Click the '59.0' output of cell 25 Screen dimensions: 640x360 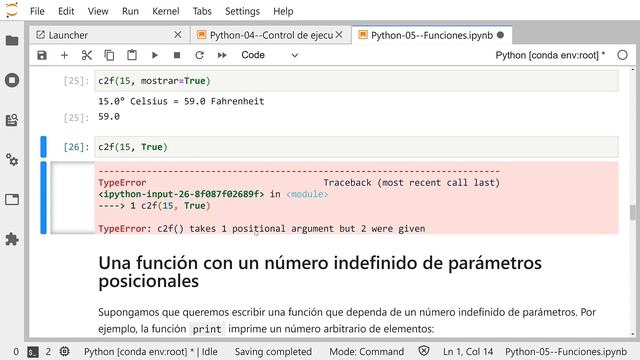click(x=109, y=117)
